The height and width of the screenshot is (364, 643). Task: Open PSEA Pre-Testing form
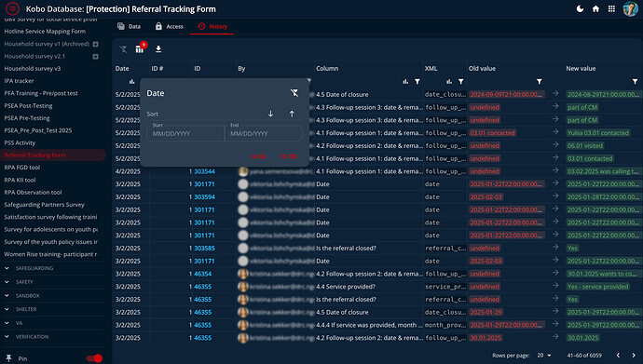click(x=27, y=118)
